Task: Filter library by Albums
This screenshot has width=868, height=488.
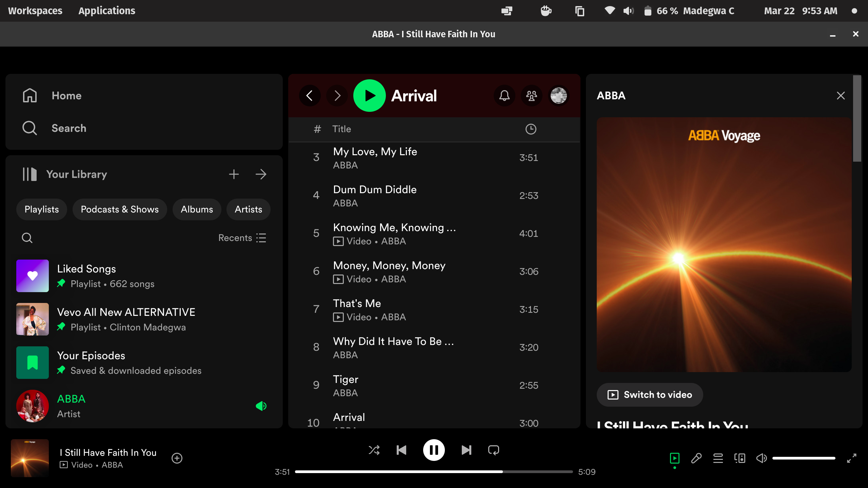Action: (197, 209)
